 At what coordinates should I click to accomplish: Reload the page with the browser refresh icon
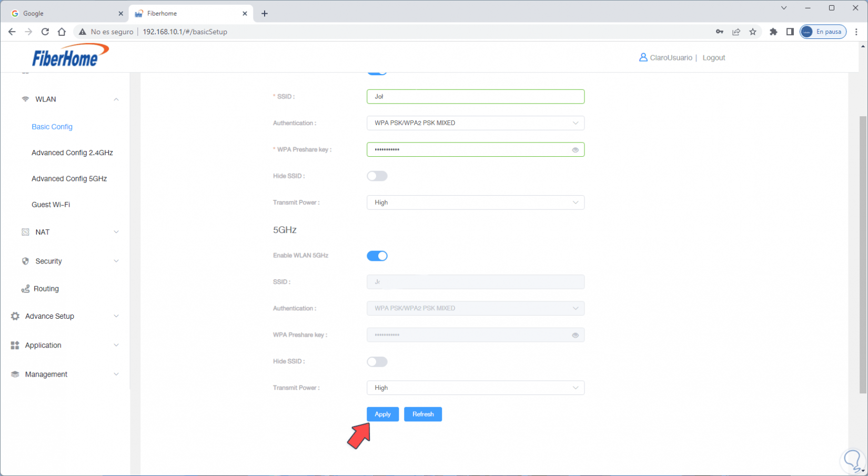coord(45,32)
